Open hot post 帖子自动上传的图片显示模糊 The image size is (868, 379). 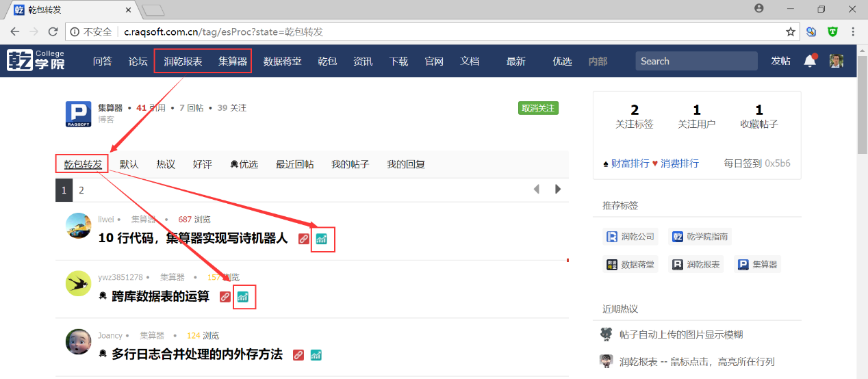pyautogui.click(x=681, y=335)
